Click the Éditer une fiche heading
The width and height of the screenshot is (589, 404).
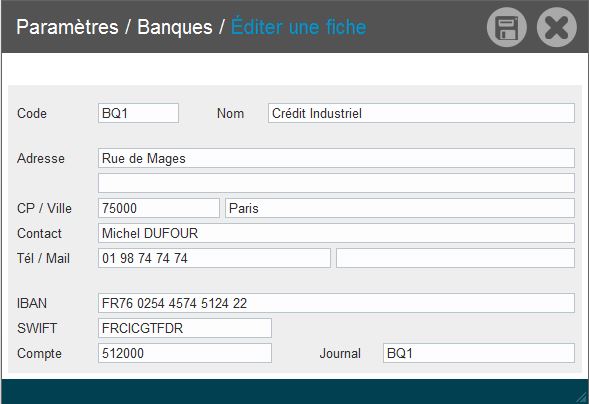point(299,27)
